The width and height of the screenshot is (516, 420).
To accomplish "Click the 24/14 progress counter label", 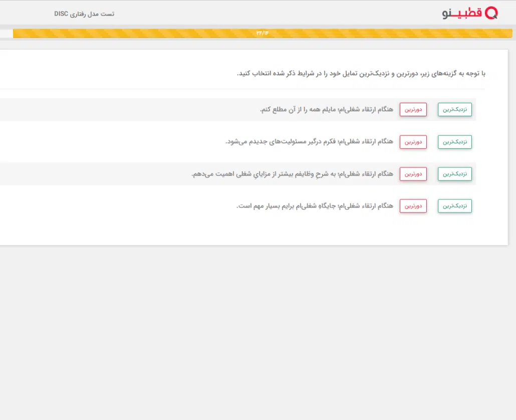I will pyautogui.click(x=263, y=33).
